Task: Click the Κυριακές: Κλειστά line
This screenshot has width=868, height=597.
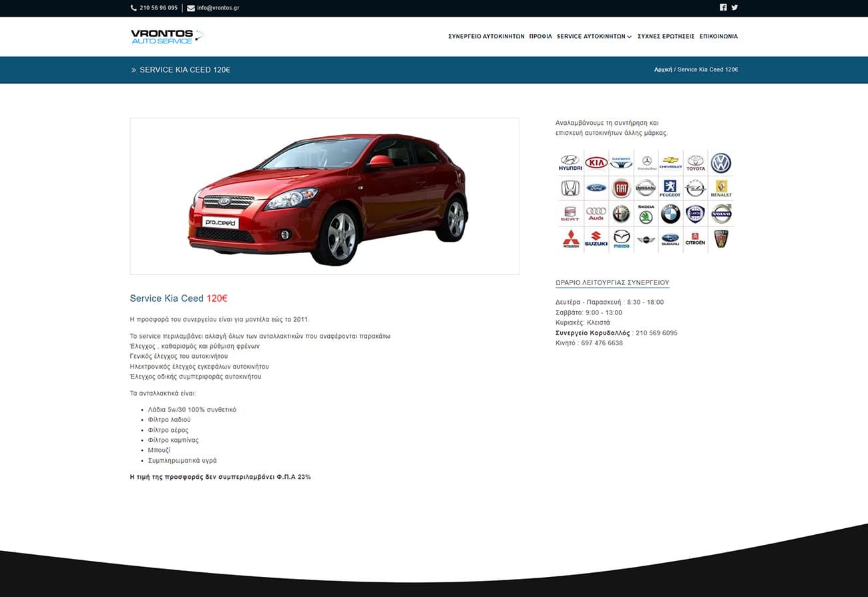Action: click(582, 323)
